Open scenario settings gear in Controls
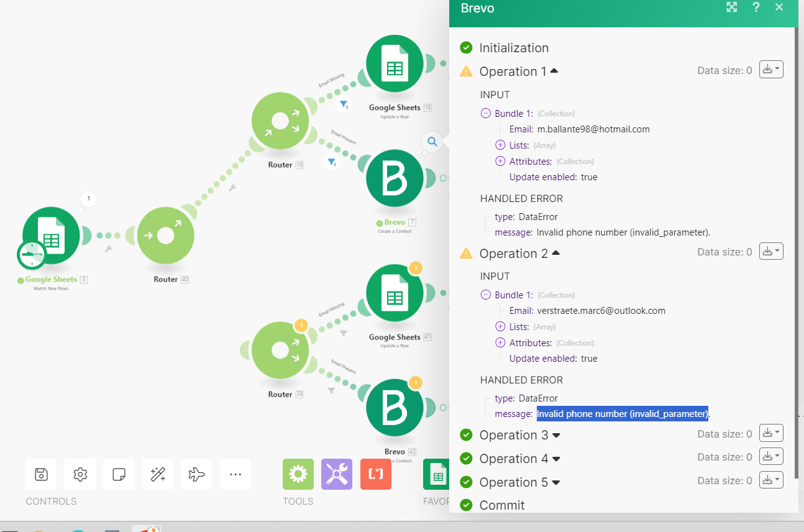 click(x=80, y=474)
